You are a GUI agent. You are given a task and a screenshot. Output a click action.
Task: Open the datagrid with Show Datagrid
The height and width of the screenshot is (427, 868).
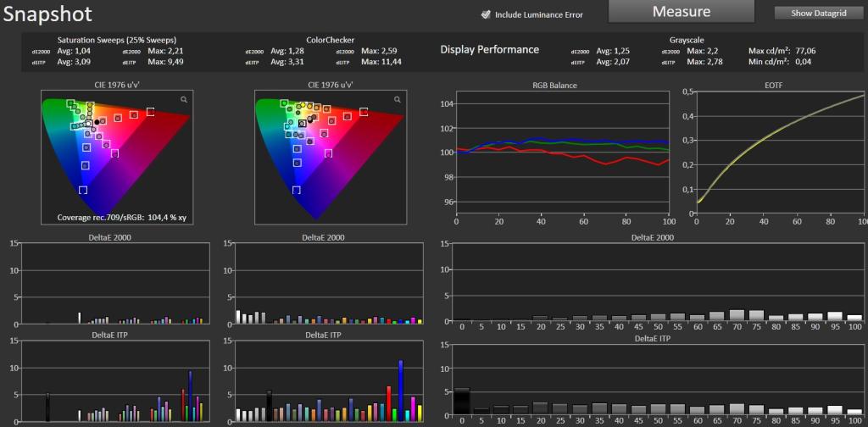click(818, 14)
